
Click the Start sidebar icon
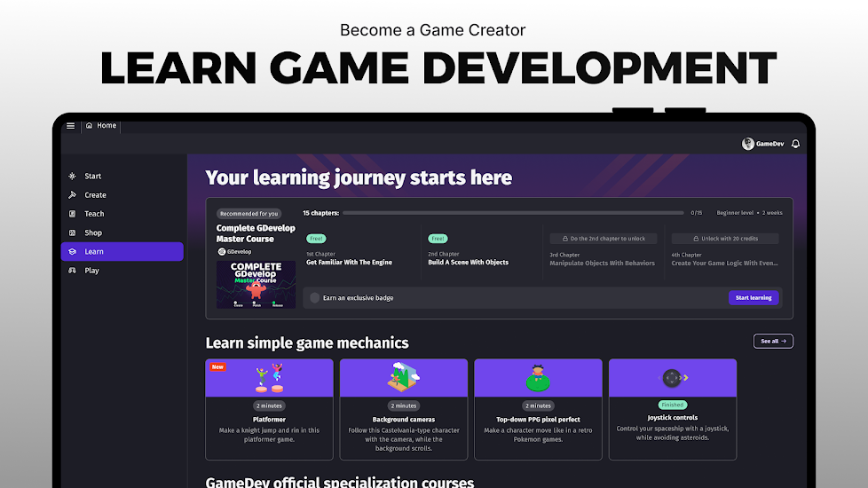pyautogui.click(x=73, y=176)
